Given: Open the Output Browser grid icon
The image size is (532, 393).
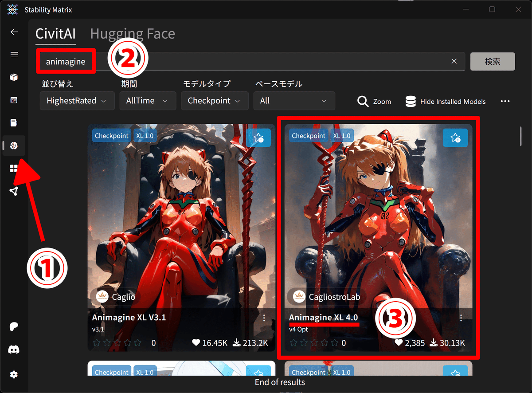Looking at the screenshot, I should pyautogui.click(x=14, y=168).
